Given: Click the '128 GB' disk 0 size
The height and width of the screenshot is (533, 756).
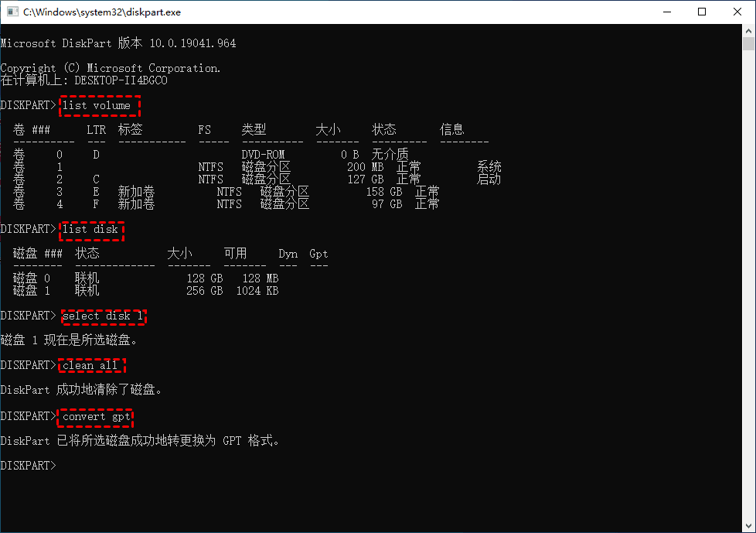Looking at the screenshot, I should click(204, 278).
